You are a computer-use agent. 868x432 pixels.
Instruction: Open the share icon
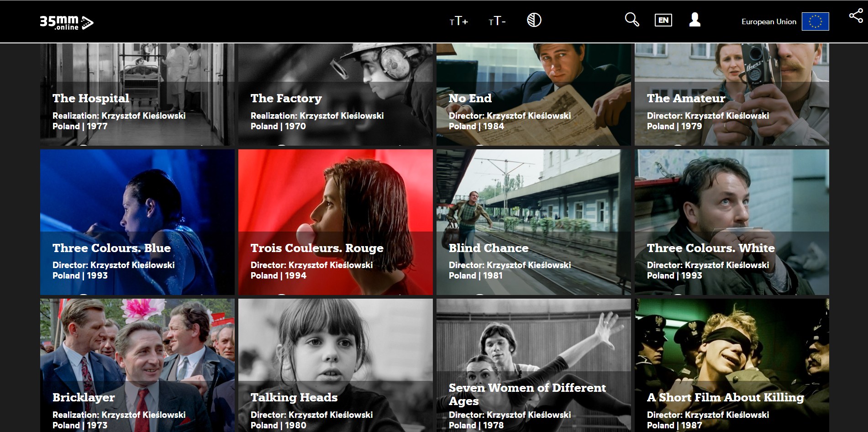(856, 16)
